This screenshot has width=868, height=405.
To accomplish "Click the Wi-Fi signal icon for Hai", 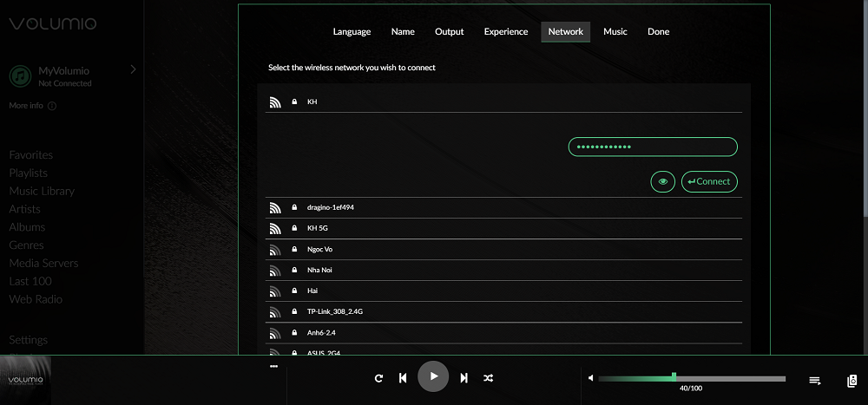I will (275, 291).
